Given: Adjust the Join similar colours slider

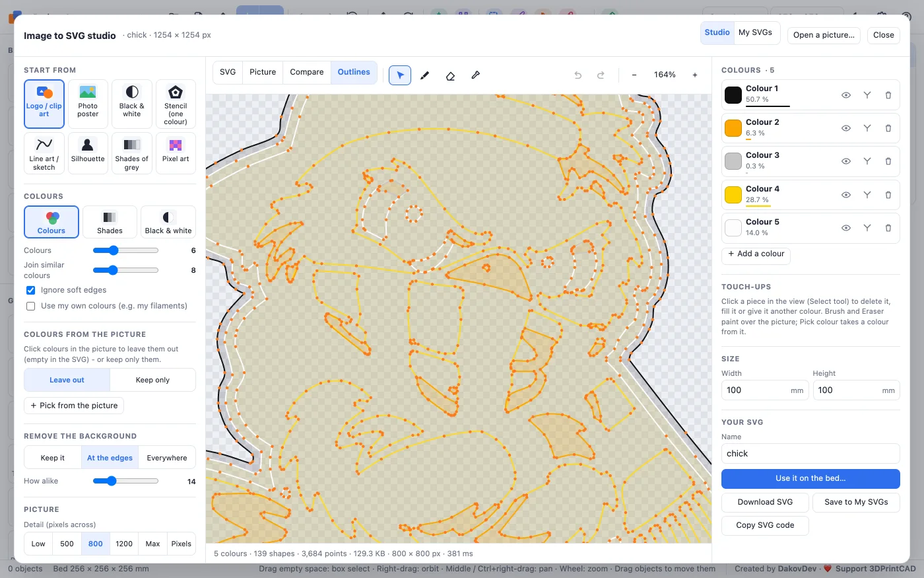Looking at the screenshot, I should coord(125,270).
